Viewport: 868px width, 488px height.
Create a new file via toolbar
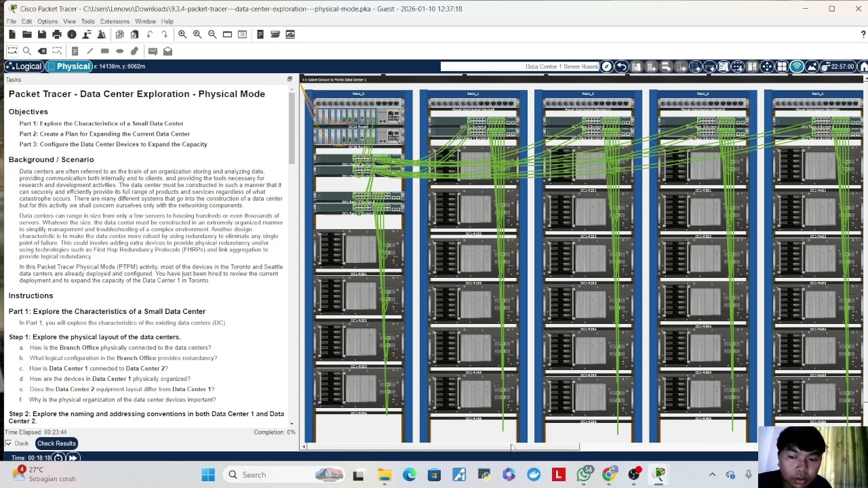[x=12, y=35]
